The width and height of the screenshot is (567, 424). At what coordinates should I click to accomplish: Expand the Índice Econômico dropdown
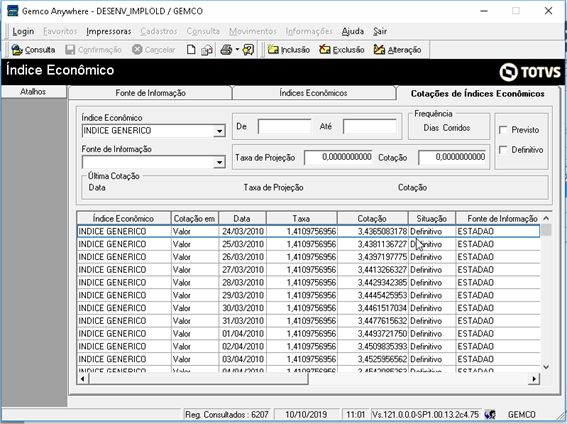[219, 131]
